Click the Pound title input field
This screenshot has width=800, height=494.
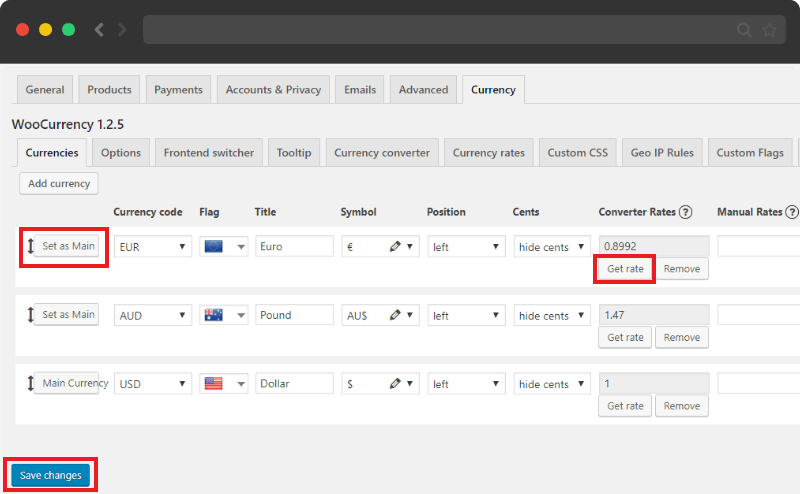coord(294,315)
